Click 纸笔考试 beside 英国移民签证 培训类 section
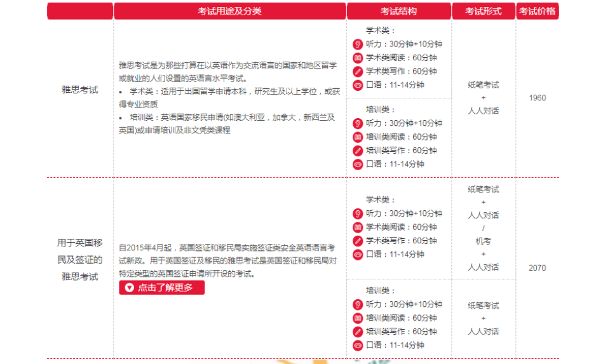The height and width of the screenshot is (364, 603). point(484,306)
